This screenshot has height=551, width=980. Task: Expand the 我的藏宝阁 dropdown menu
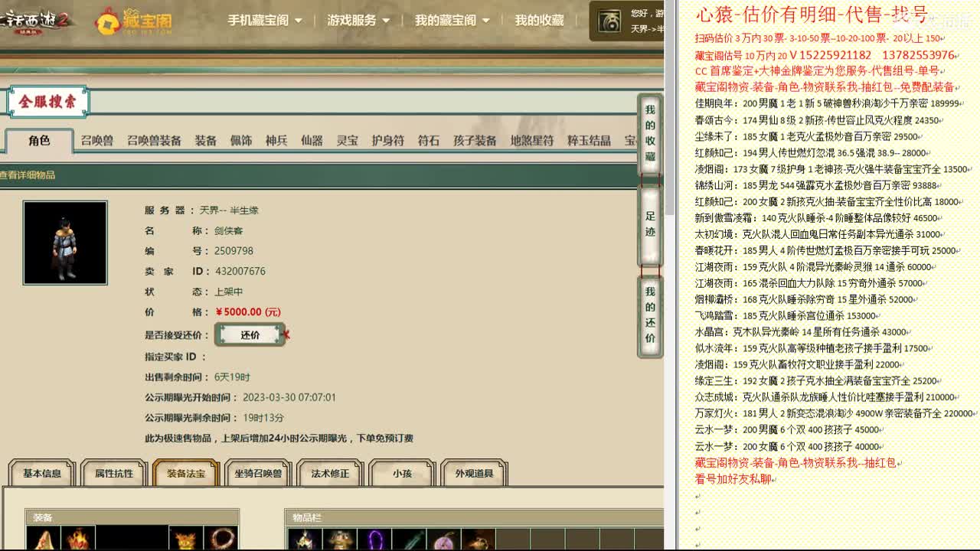[451, 21]
